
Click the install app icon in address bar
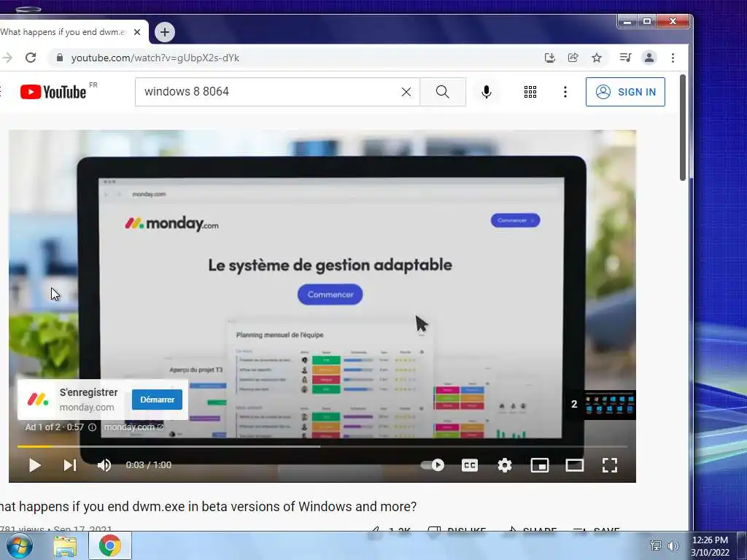550,58
